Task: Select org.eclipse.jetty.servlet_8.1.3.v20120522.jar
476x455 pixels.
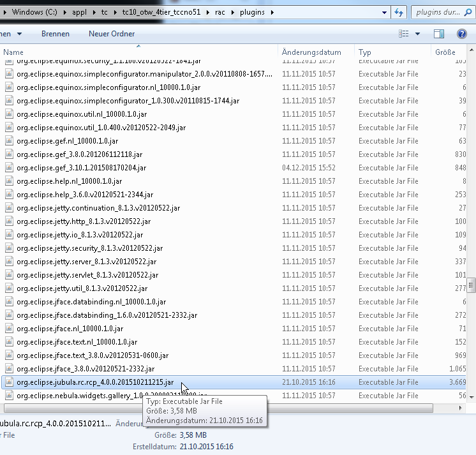Action: [87, 274]
